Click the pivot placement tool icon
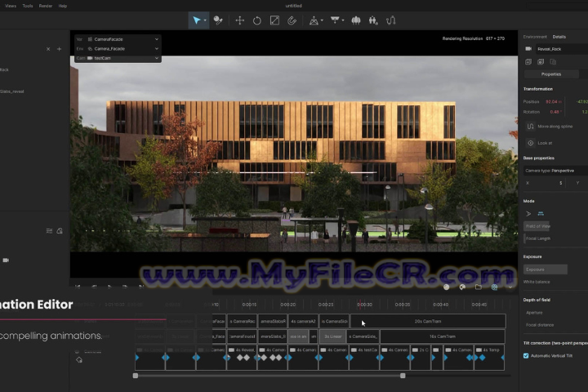Image resolution: width=588 pixels, height=392 pixels. (314, 20)
